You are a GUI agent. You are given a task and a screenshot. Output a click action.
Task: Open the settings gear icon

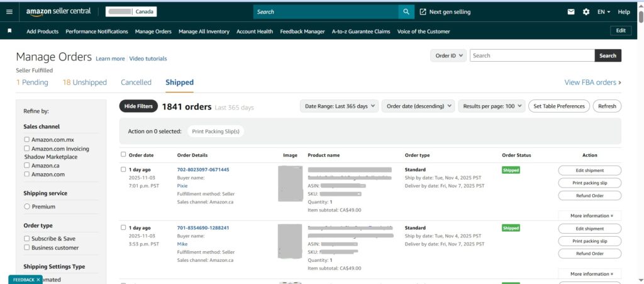(x=586, y=12)
